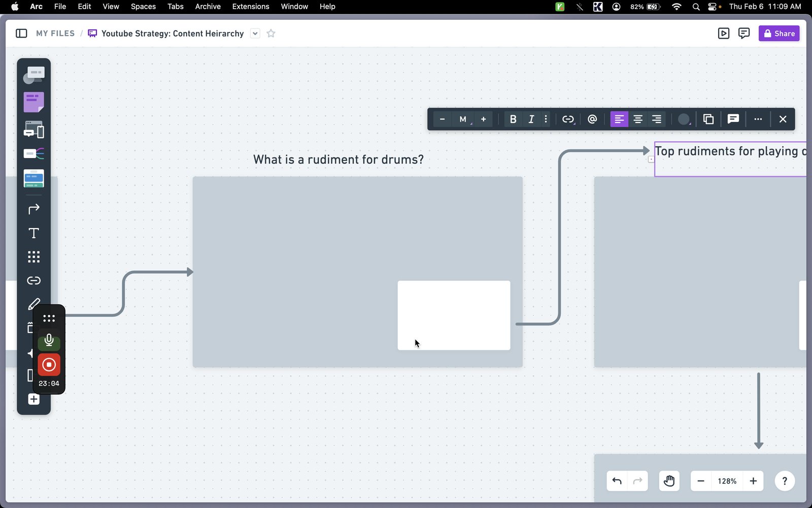This screenshot has height=508, width=812.
Task: Select the Text tool
Action: pos(34,233)
